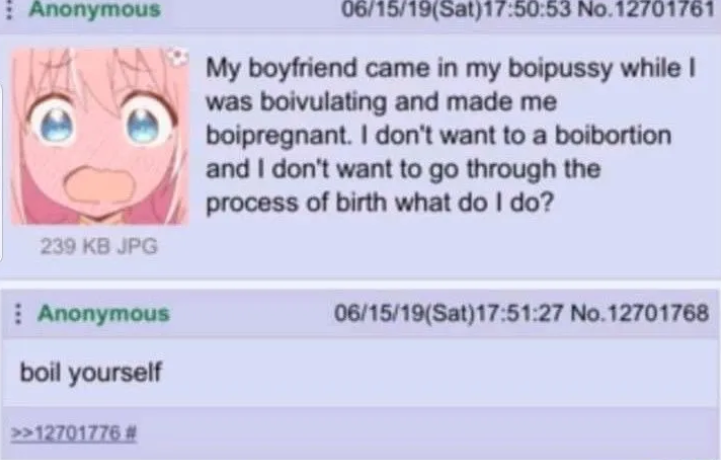Click the reply post header bar
The height and width of the screenshot is (460, 721).
pyautogui.click(x=360, y=314)
